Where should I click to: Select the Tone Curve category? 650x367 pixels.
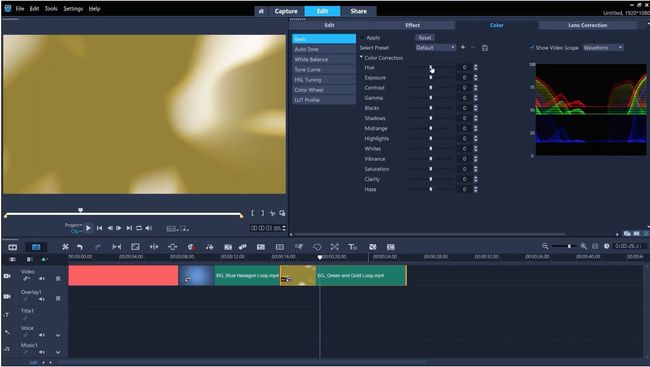click(x=324, y=69)
